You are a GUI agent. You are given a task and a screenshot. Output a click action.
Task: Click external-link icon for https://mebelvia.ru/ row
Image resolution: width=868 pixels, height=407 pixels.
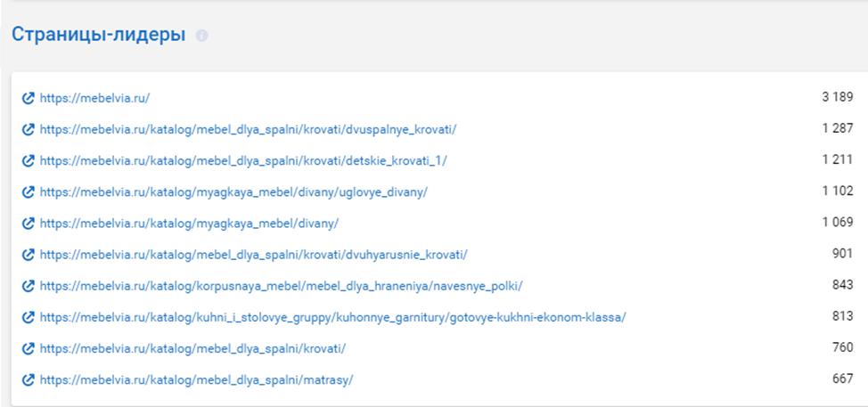click(28, 99)
